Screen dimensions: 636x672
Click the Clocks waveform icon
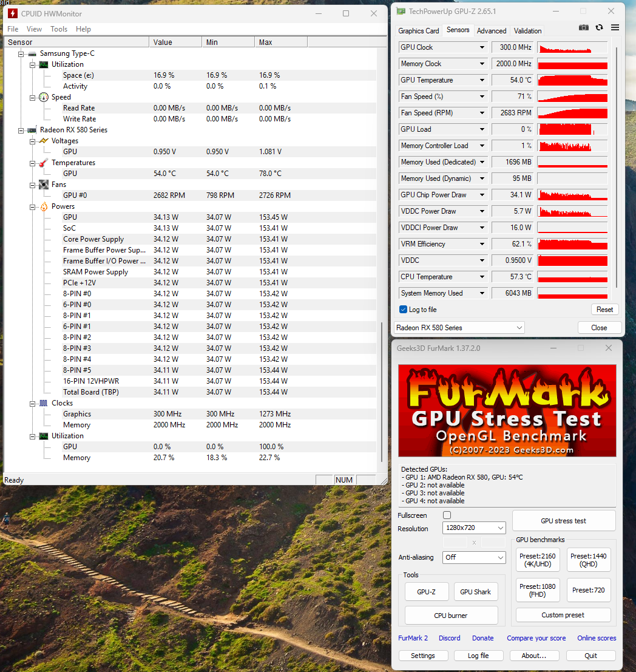[x=43, y=403]
